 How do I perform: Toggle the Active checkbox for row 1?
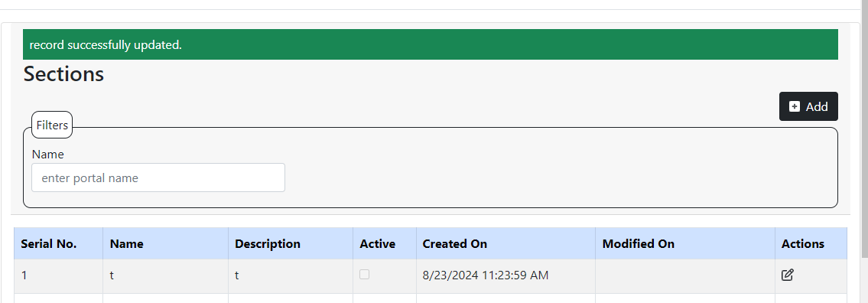[364, 274]
